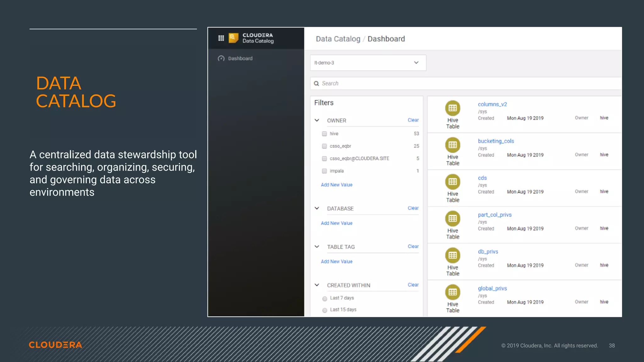Collapse the DATABASE filter section
The height and width of the screenshot is (362, 644).
pyautogui.click(x=317, y=208)
